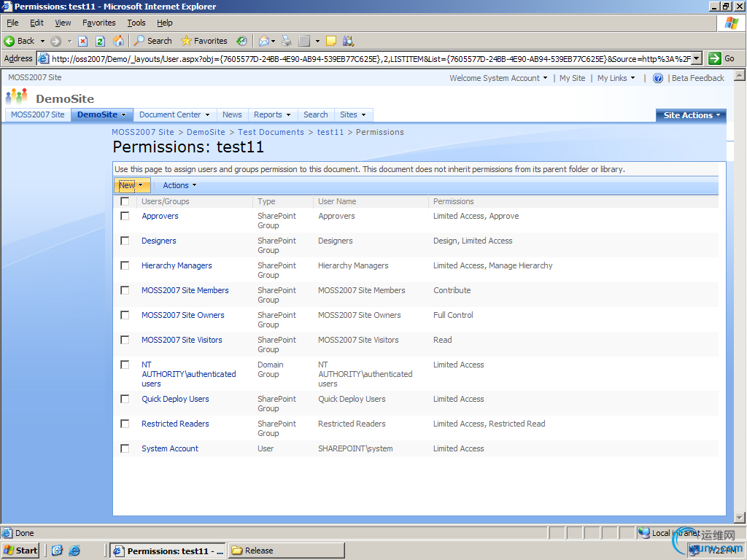Open the Beta Feedback link
This screenshot has height=560, width=747.
(698, 78)
